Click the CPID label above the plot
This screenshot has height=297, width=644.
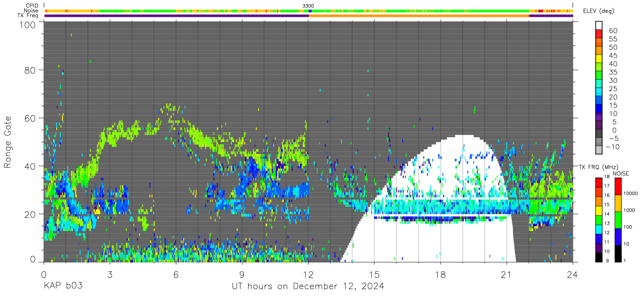coord(32,5)
